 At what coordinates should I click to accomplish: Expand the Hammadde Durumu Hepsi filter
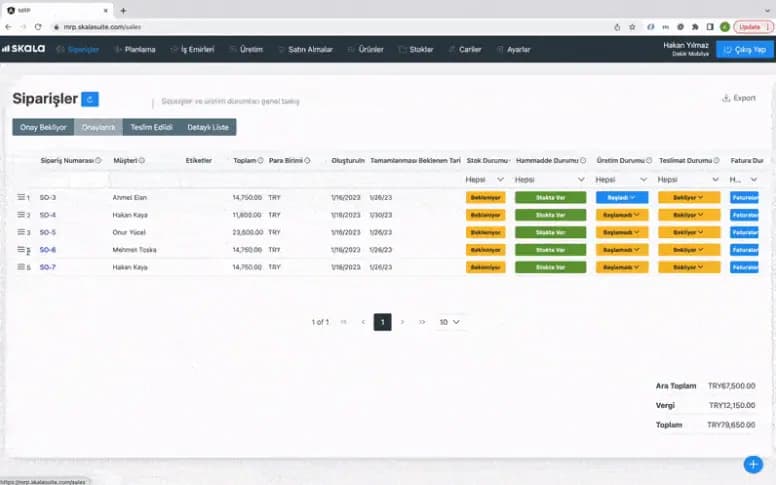coord(549,180)
